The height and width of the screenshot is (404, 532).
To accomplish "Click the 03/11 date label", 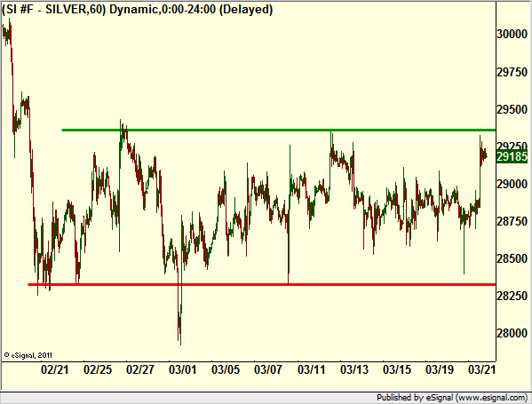I will [x=311, y=369].
